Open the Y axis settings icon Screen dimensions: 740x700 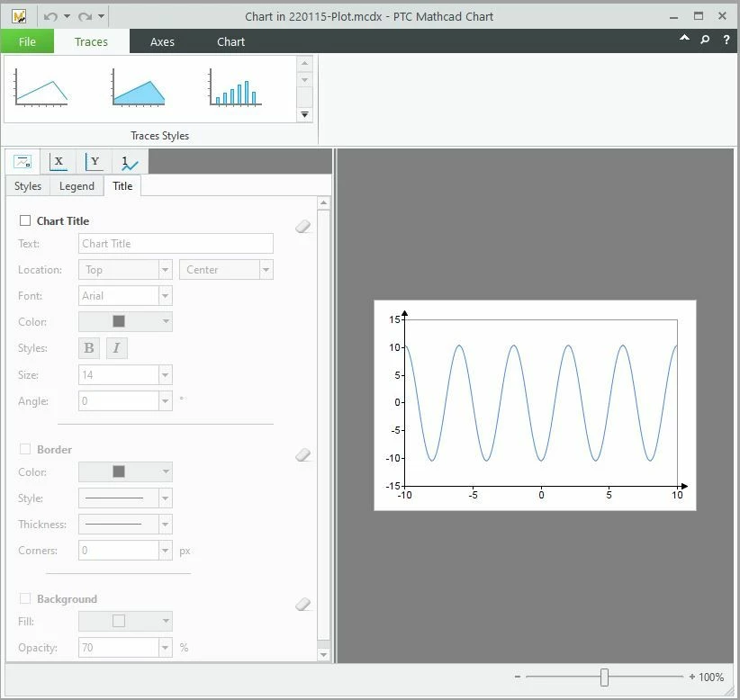coord(94,162)
